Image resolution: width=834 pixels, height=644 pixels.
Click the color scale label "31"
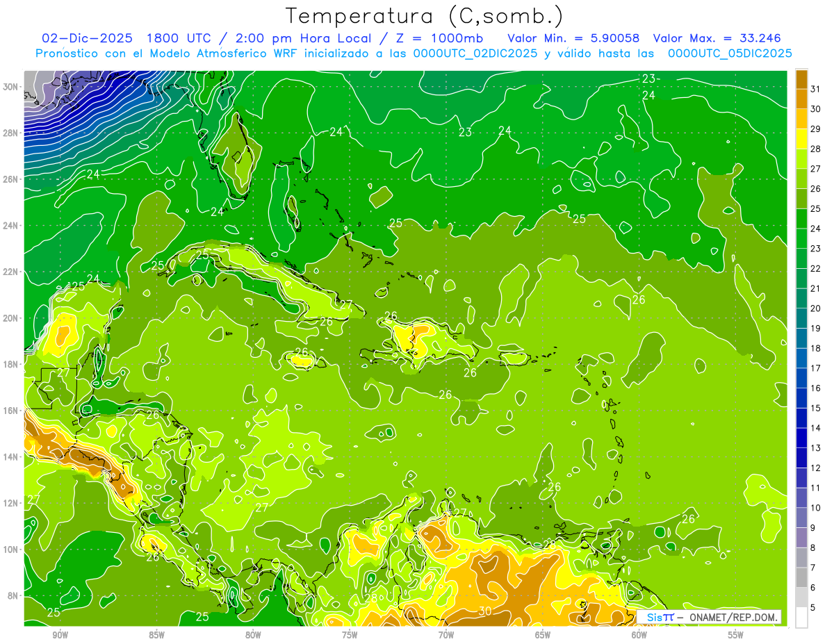point(815,88)
